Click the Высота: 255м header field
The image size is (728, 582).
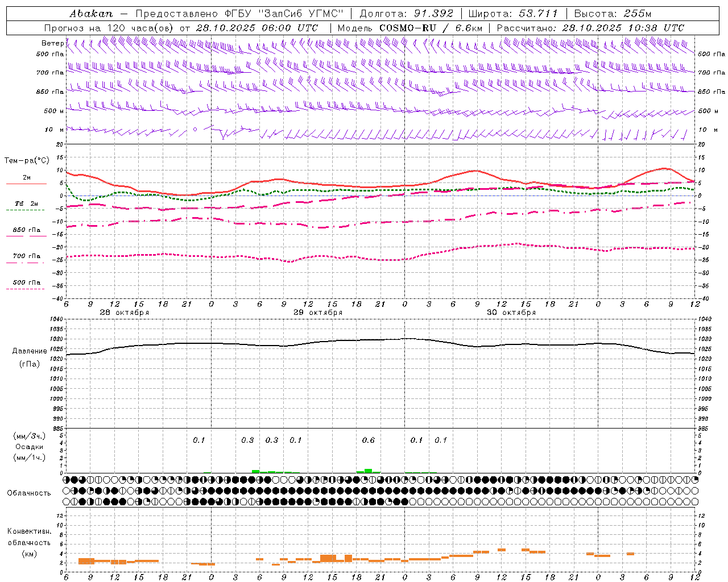(613, 13)
